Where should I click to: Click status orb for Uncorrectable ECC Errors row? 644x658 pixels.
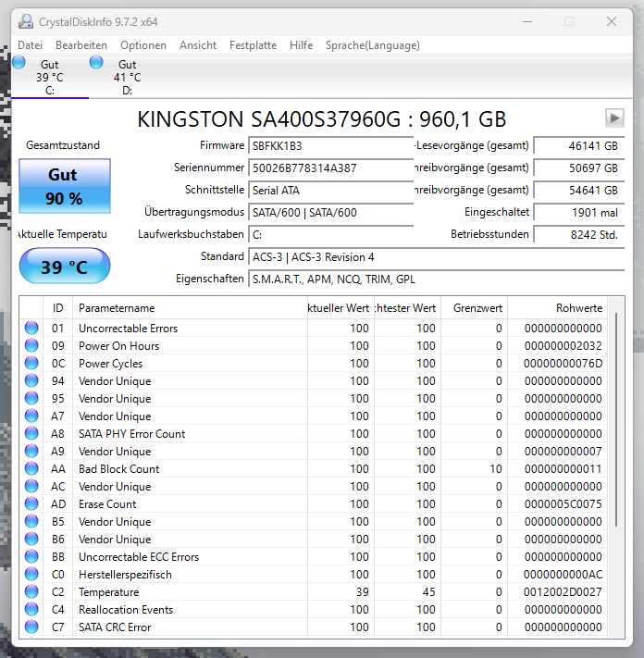click(x=31, y=556)
